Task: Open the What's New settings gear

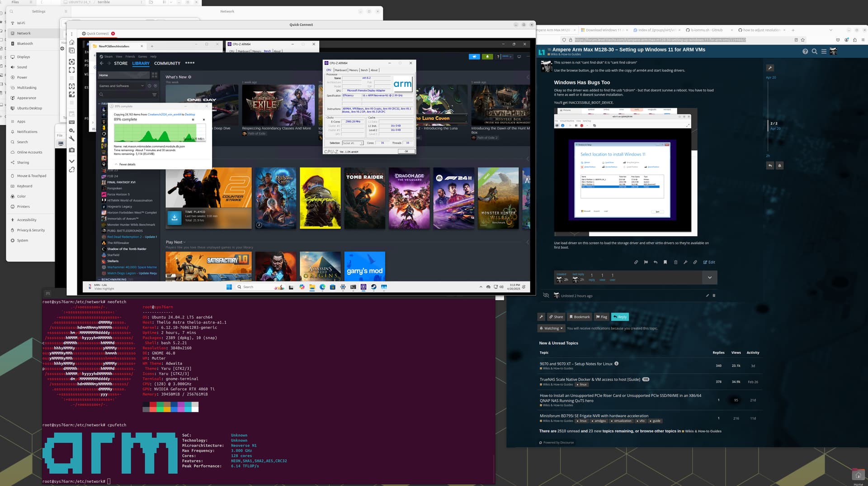Action: pyautogui.click(x=190, y=77)
